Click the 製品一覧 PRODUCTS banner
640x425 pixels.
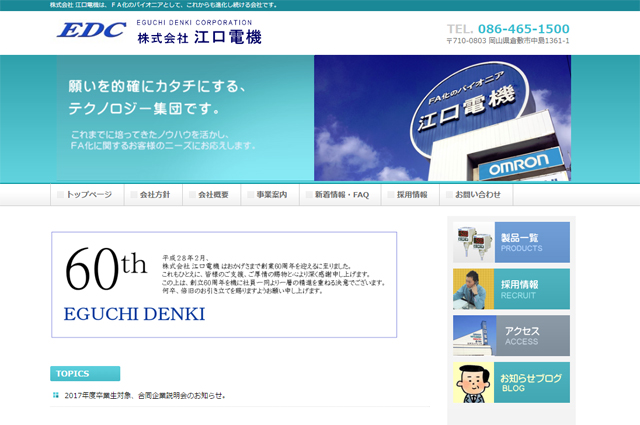(511, 242)
